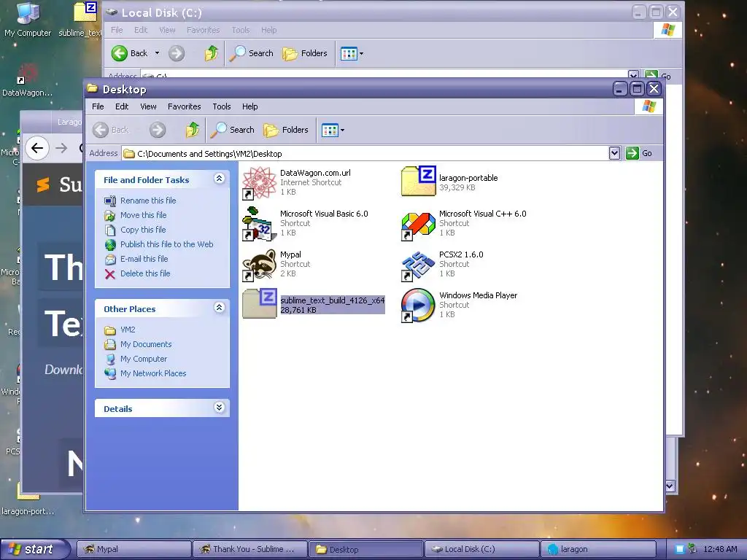Viewport: 747px width, 560px height.
Task: Toggle Folders pane in Desktop window toolbar
Action: click(286, 130)
